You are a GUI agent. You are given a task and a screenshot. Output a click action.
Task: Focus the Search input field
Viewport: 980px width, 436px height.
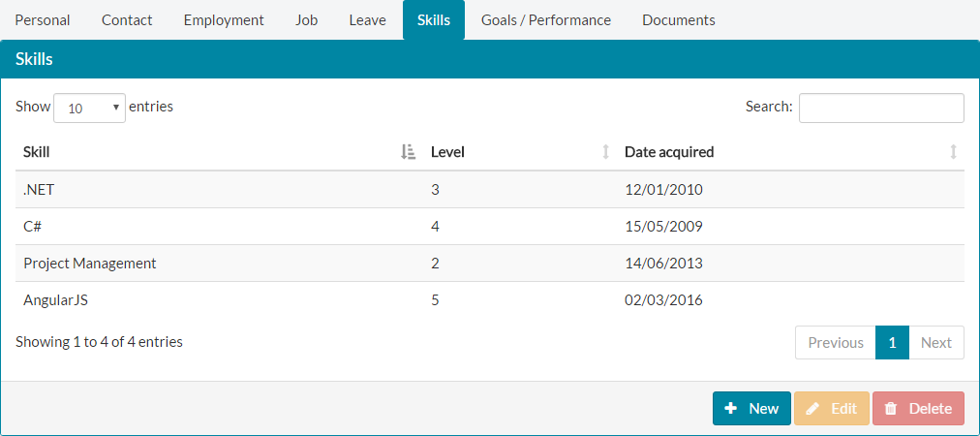[x=881, y=108]
